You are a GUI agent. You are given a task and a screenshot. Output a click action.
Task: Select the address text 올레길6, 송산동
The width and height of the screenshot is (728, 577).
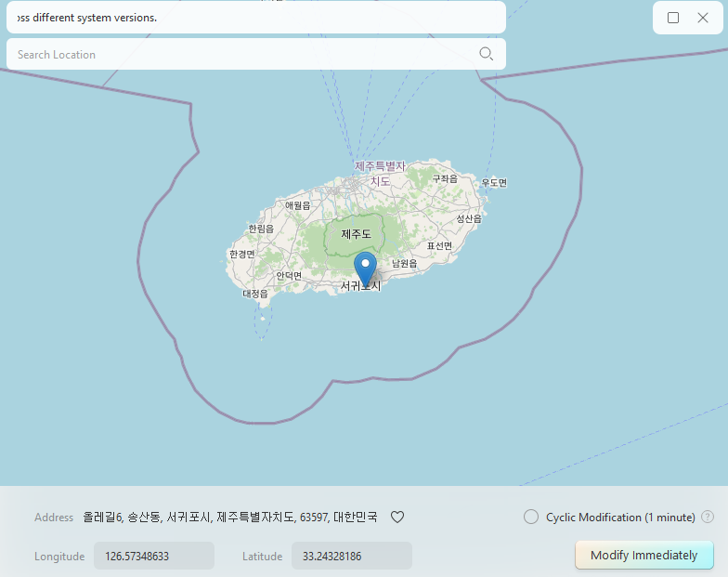click(x=123, y=517)
